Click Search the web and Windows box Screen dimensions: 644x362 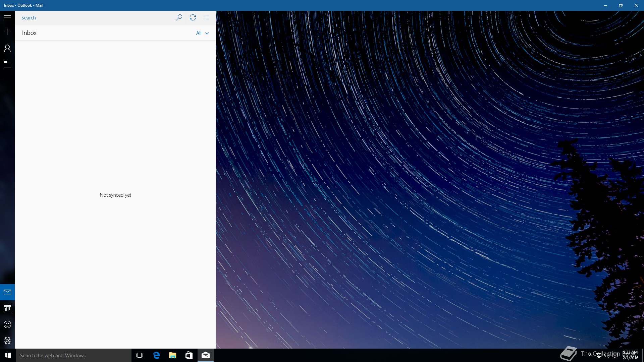74,355
